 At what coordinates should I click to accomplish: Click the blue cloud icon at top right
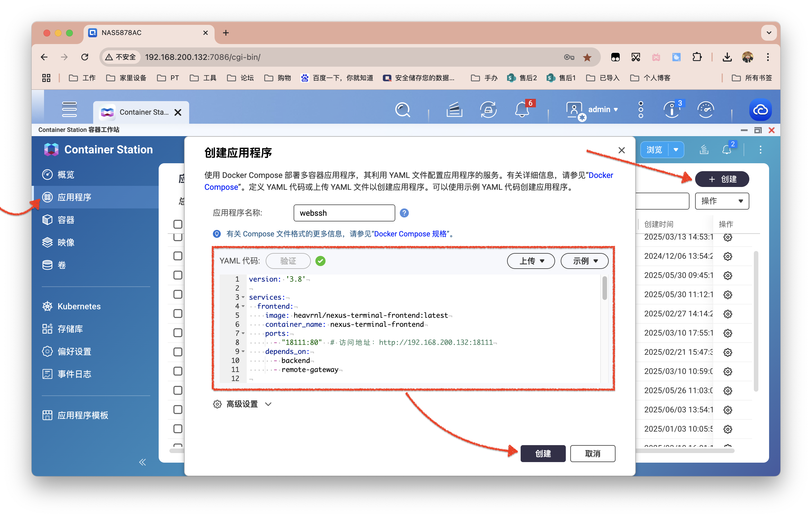[760, 110]
